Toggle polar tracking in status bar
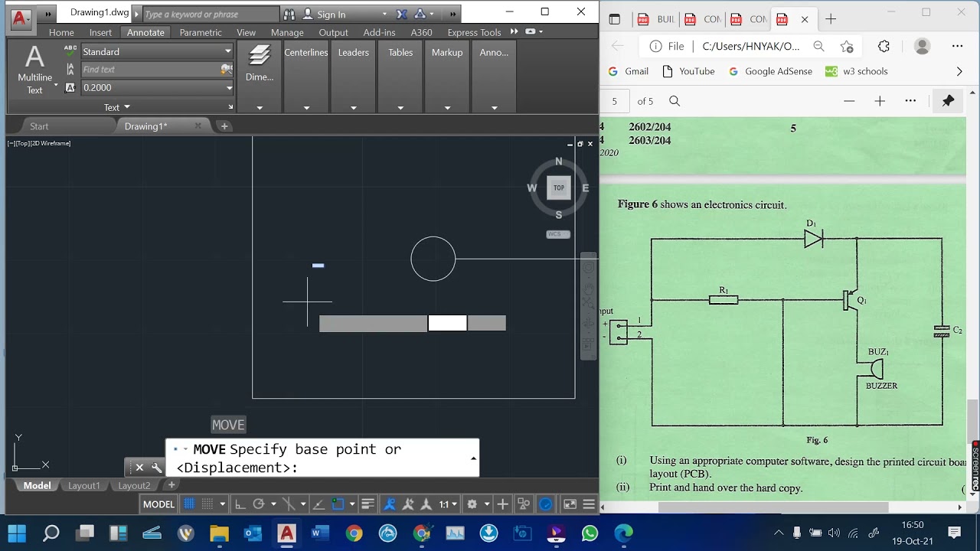Viewport: 980px width, 551px height. tap(259, 504)
